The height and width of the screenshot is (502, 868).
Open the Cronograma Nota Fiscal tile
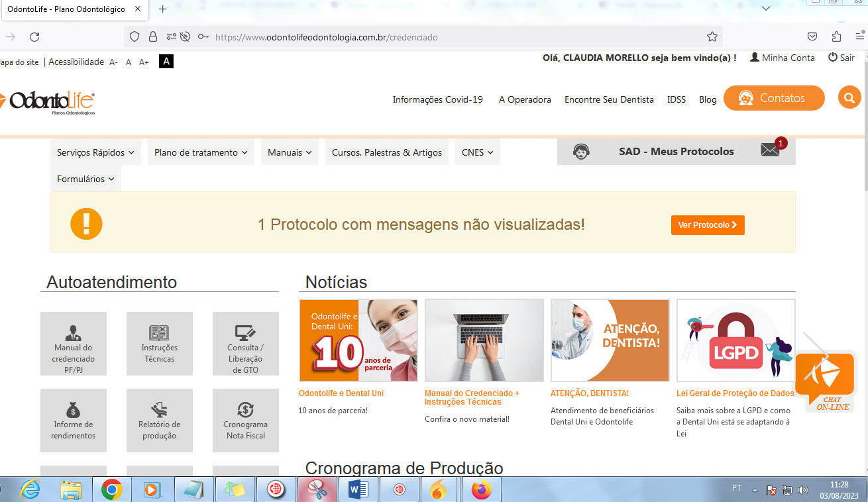pos(246,421)
